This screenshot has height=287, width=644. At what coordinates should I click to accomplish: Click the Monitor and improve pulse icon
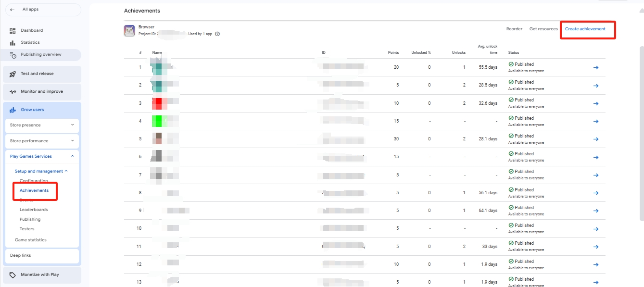[x=13, y=92]
